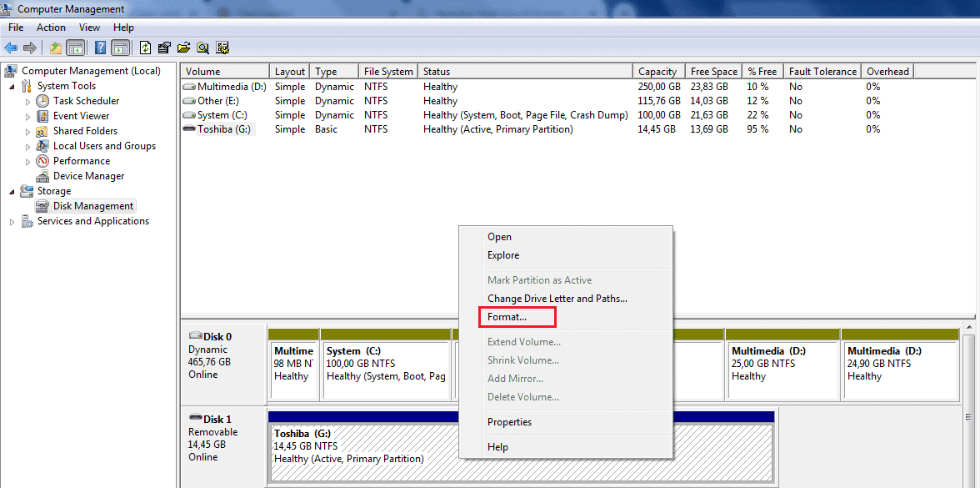The image size is (980, 488).
Task: Choose Help in the context menu
Action: point(566,447)
